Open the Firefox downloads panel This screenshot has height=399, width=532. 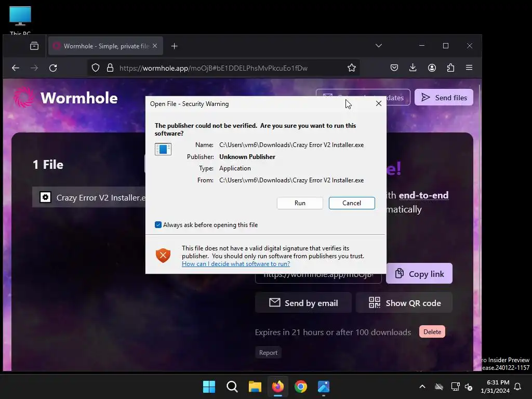click(413, 68)
